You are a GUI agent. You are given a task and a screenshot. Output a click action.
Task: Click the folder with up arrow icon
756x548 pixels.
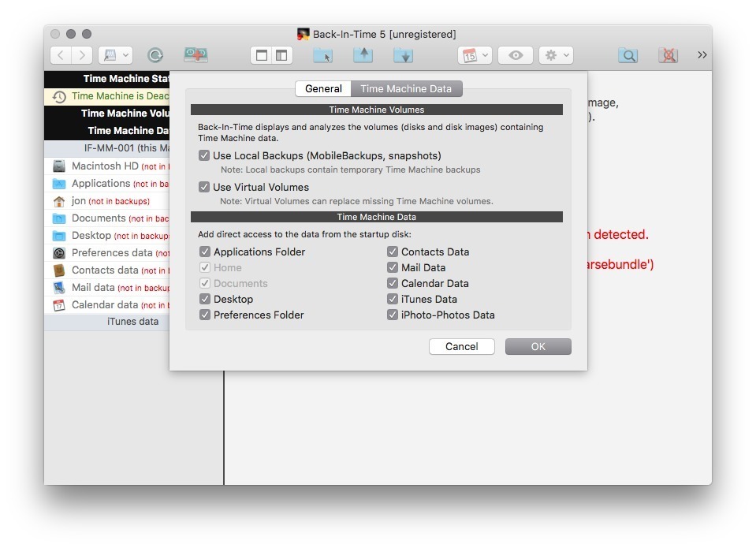[x=363, y=55]
